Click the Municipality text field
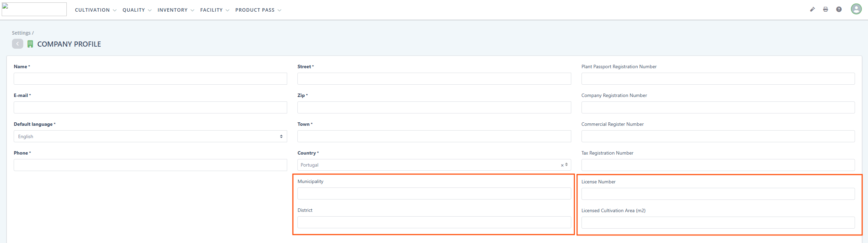This screenshot has height=243, width=868. tap(434, 194)
